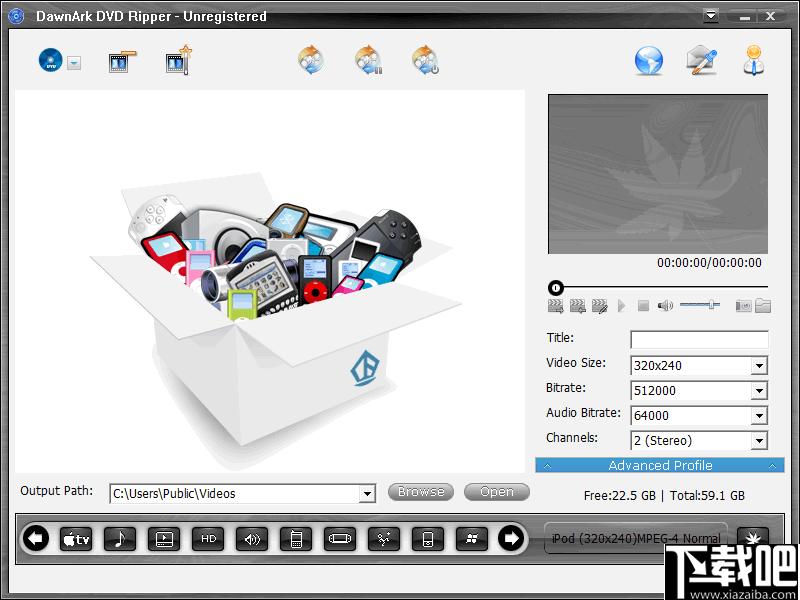Open the Bitrate dropdown
The height and width of the screenshot is (600, 800).
pyautogui.click(x=759, y=391)
